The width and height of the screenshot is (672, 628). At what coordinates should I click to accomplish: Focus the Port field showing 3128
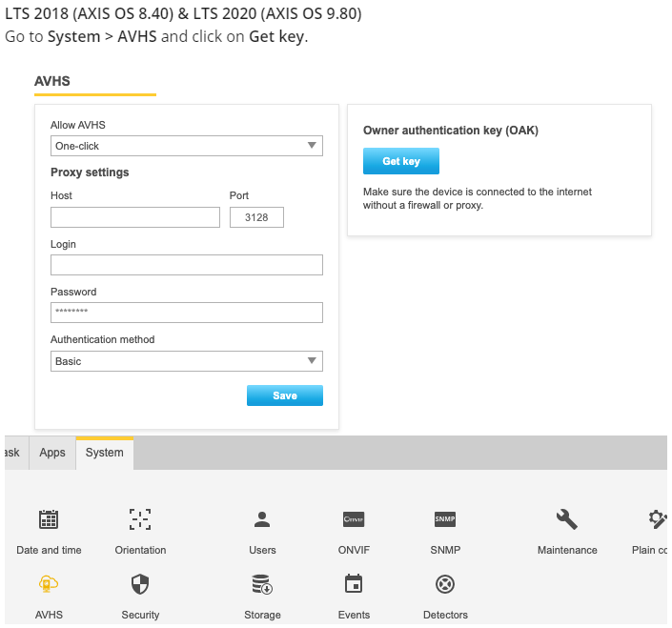pos(256,217)
